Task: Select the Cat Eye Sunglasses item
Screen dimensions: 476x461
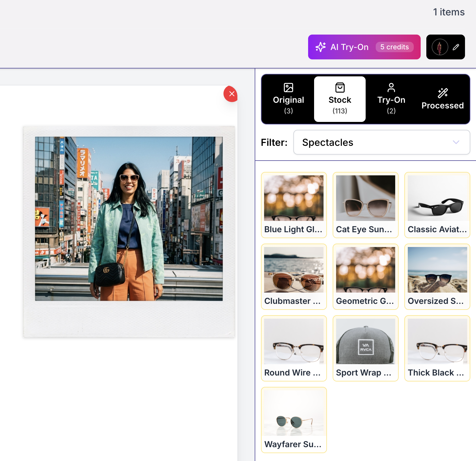Action: (365, 205)
